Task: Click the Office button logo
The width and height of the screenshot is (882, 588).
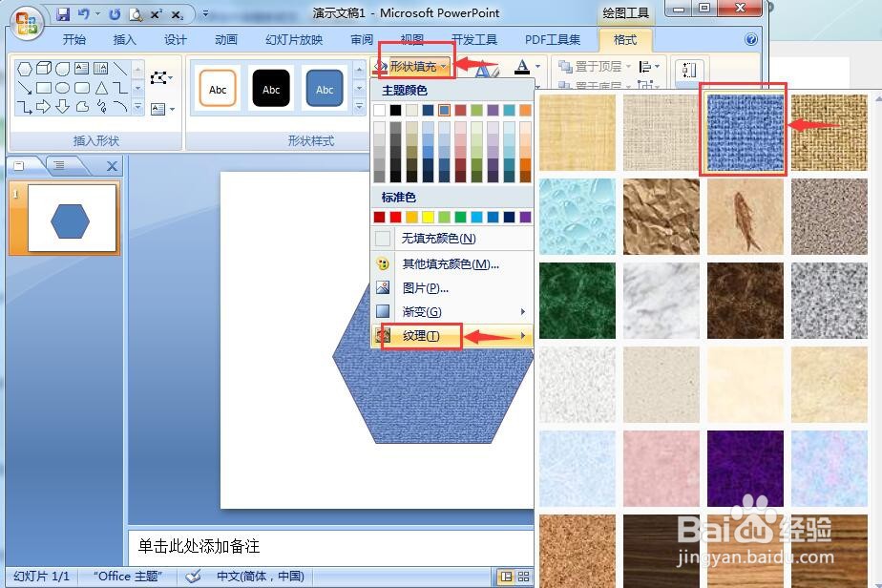Action: tap(27, 24)
